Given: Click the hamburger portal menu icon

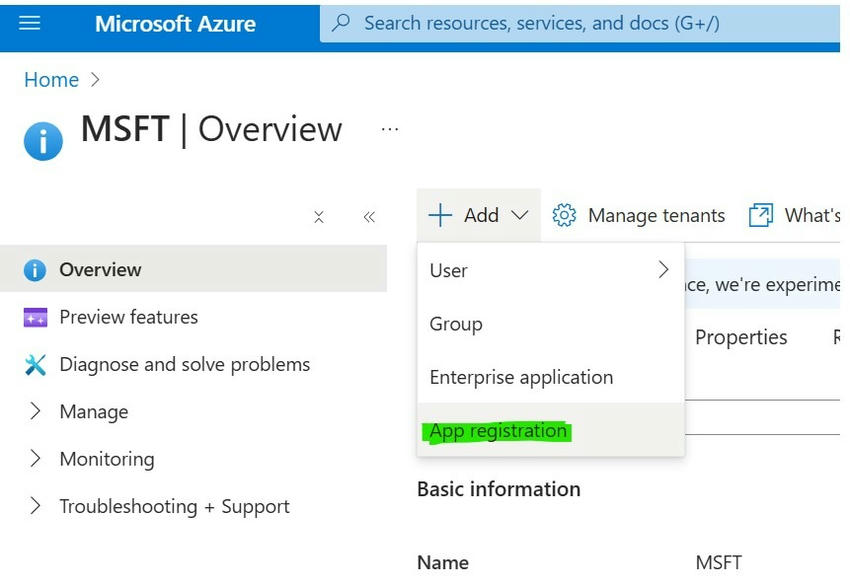Looking at the screenshot, I should tap(27, 23).
